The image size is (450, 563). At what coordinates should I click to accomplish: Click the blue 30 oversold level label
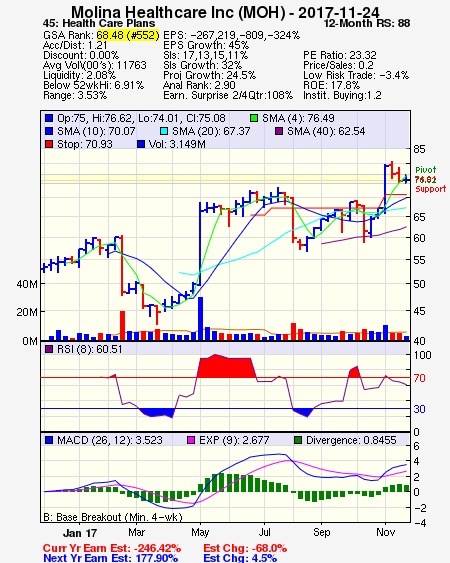[x=419, y=409]
